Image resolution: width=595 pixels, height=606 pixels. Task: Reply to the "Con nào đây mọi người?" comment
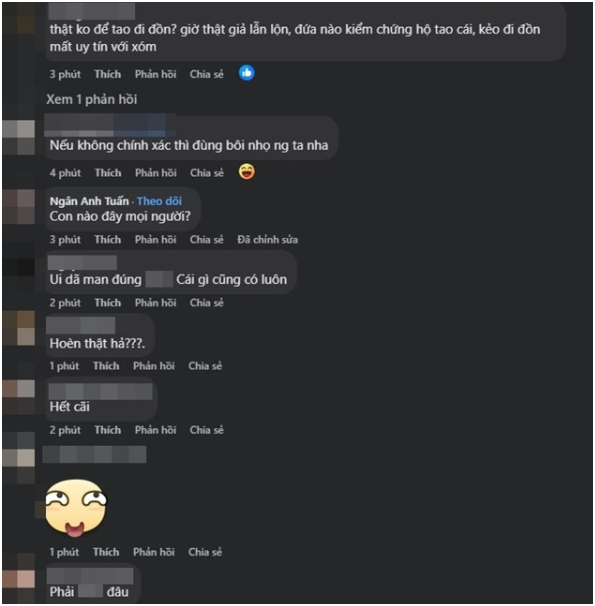pos(155,240)
